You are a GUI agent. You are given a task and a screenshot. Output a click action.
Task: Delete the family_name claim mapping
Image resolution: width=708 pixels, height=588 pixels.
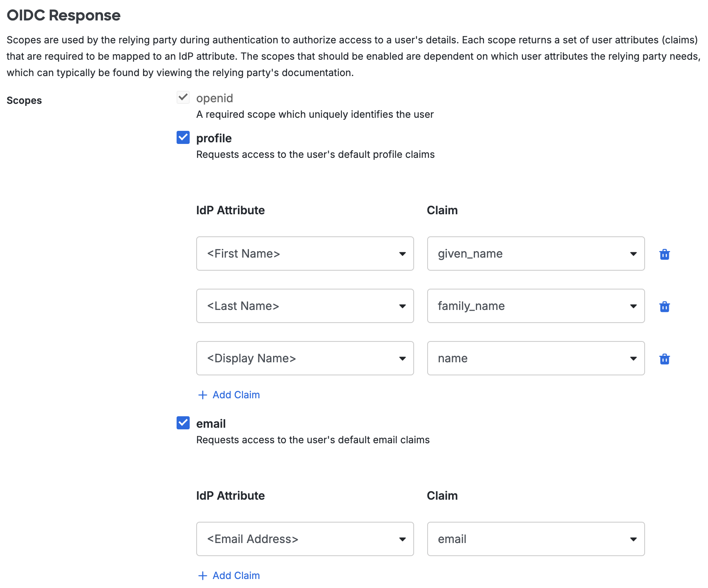pos(665,306)
